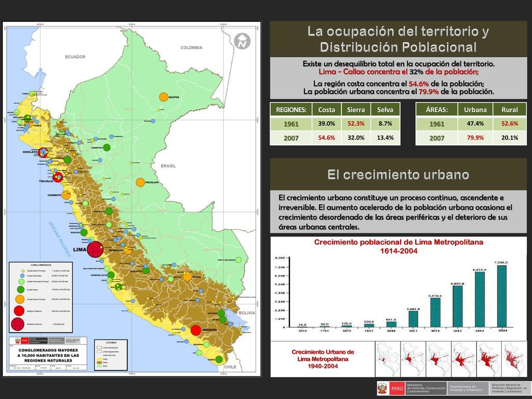This screenshot has height=399, width=532.
Task: Click the 'Sierra' column header
Action: coord(356,110)
